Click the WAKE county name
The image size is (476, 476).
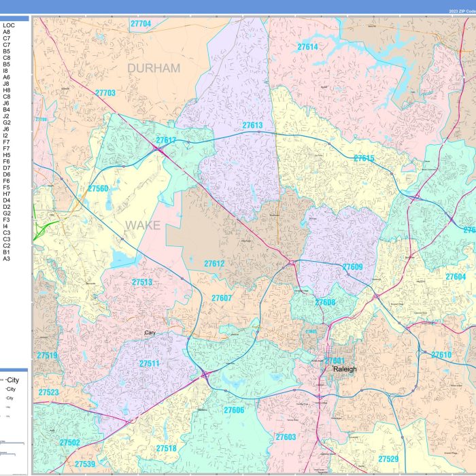tap(143, 225)
